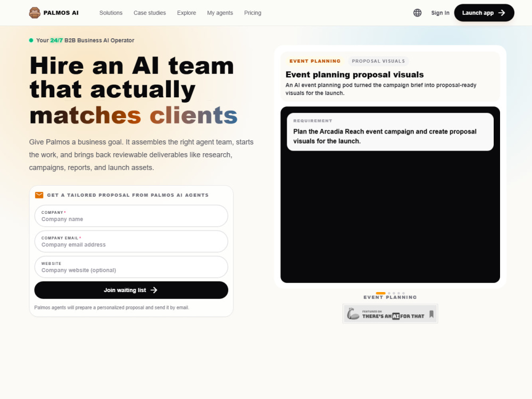The width and height of the screenshot is (532, 399).
Task: Click the 'Get a tailored proposal' form heading
Action: pos(128,195)
